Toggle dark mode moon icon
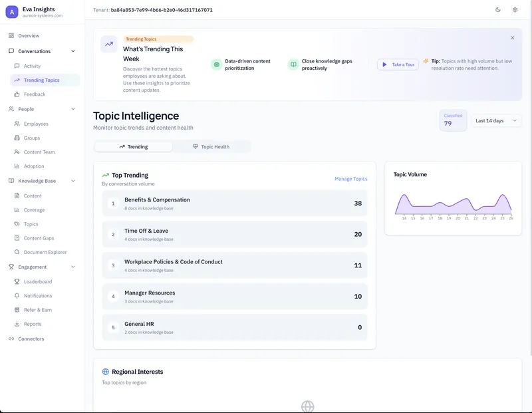This screenshot has height=413, width=532. coord(497,10)
